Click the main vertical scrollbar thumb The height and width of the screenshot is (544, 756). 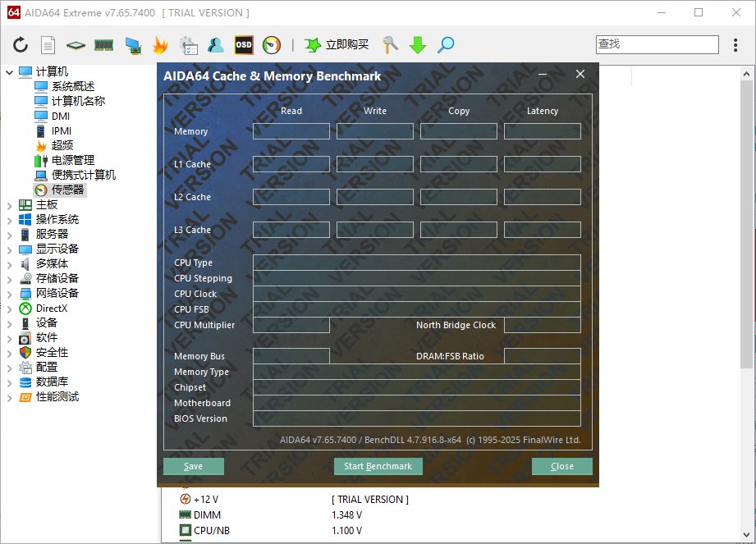pyautogui.click(x=746, y=224)
